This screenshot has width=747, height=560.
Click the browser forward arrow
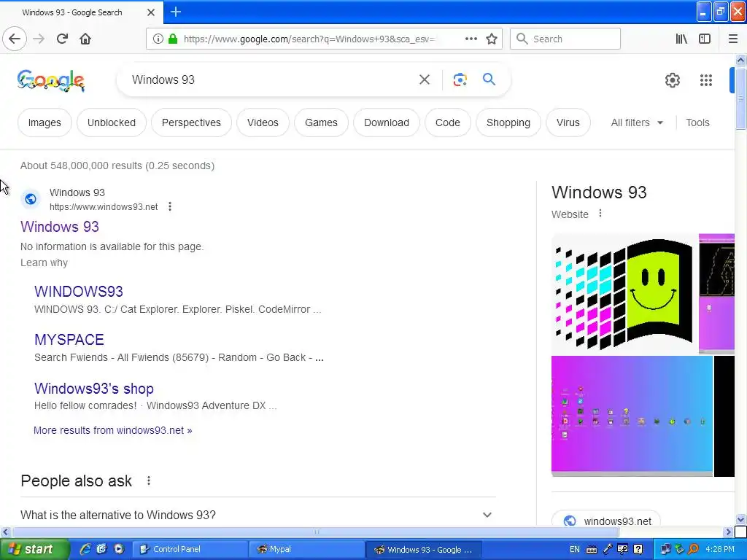39,39
